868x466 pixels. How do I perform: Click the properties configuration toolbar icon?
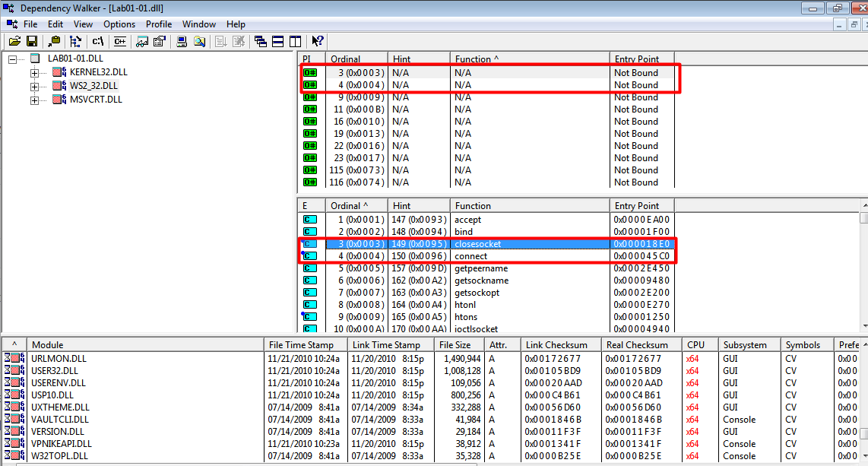(158, 41)
